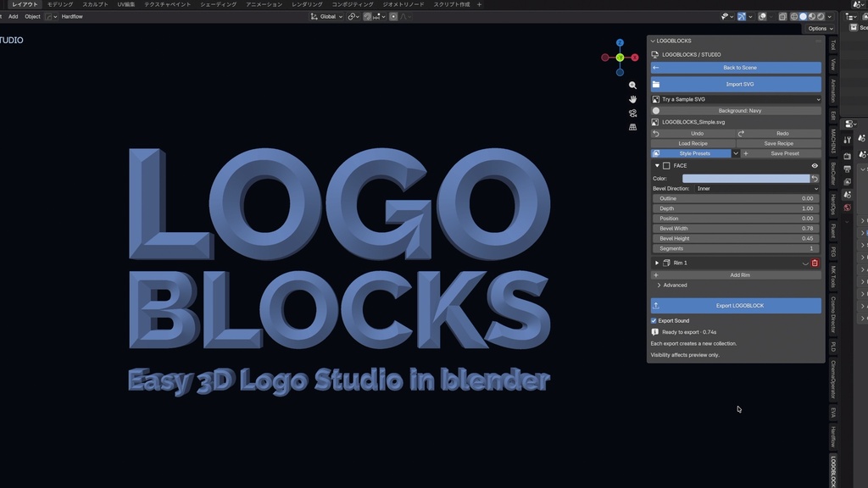Image resolution: width=868 pixels, height=488 pixels.
Task: Open the Output properties tab icon
Action: point(848,169)
